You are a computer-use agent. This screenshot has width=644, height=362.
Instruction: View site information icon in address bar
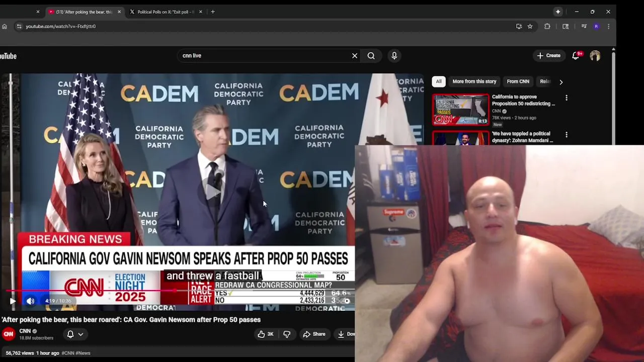19,26
